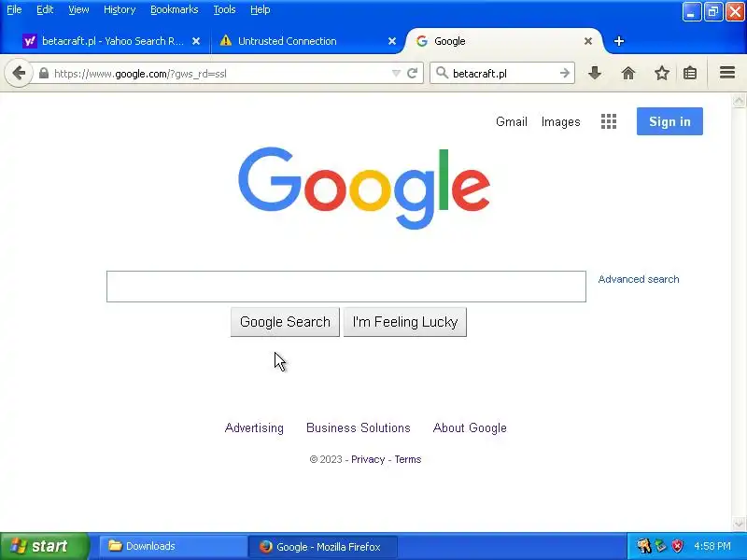Click the blue Sign in button
Image resolution: width=747 pixels, height=560 pixels.
point(669,121)
